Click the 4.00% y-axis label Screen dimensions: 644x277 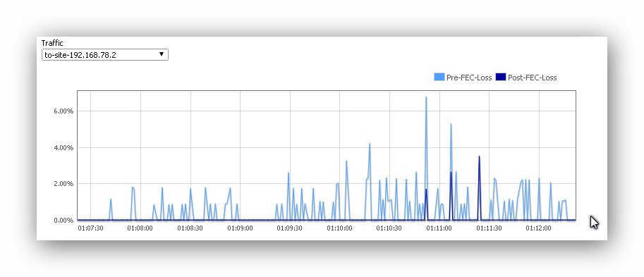tap(63, 148)
